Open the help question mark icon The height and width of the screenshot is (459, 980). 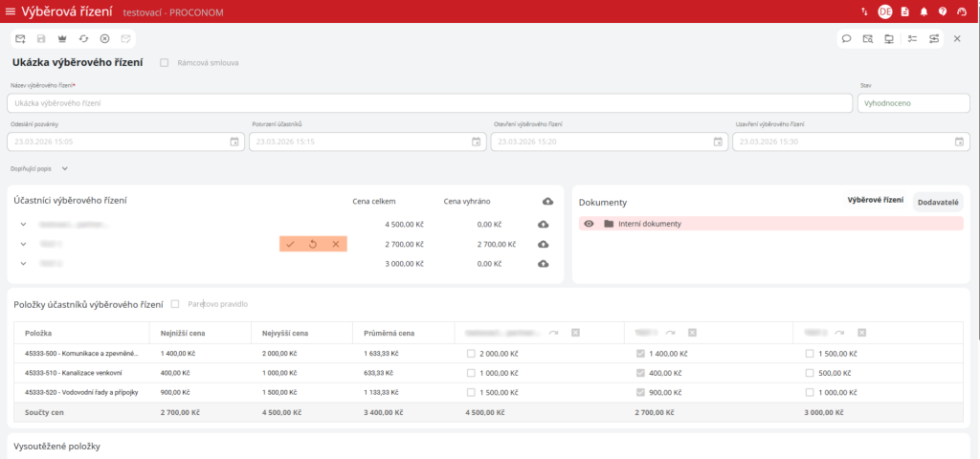943,11
